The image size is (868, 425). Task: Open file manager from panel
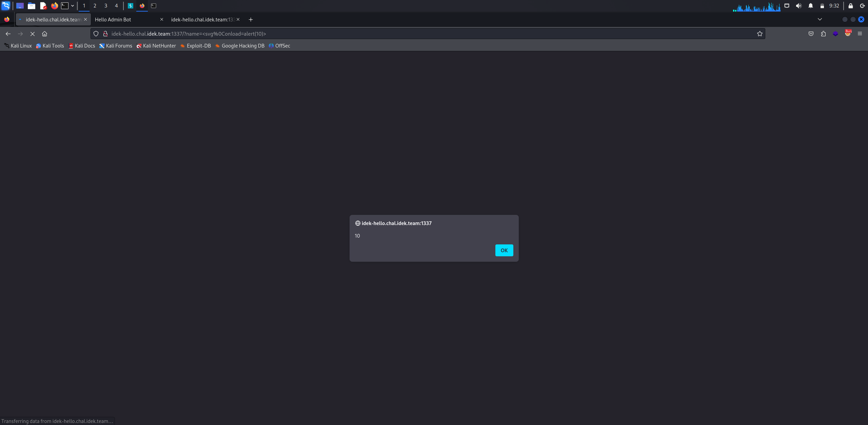pos(32,6)
